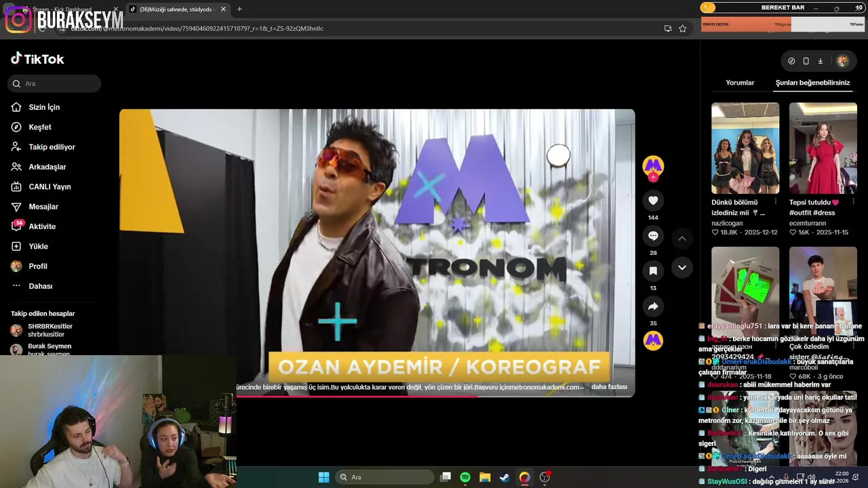Viewport: 868px width, 488px height.
Task: Switch to Yorumlar tab
Action: click(x=740, y=83)
